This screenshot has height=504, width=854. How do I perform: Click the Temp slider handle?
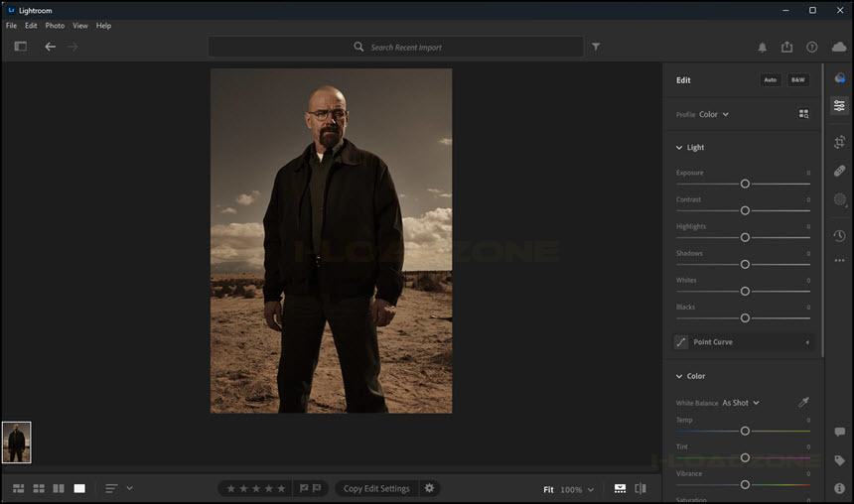[x=745, y=431]
